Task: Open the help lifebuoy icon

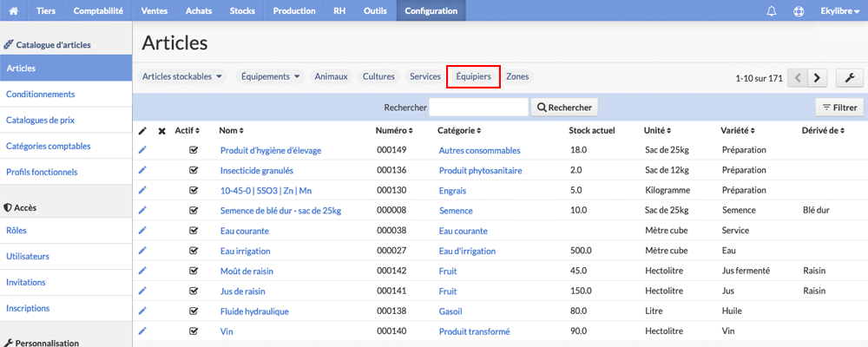Action: [x=799, y=11]
